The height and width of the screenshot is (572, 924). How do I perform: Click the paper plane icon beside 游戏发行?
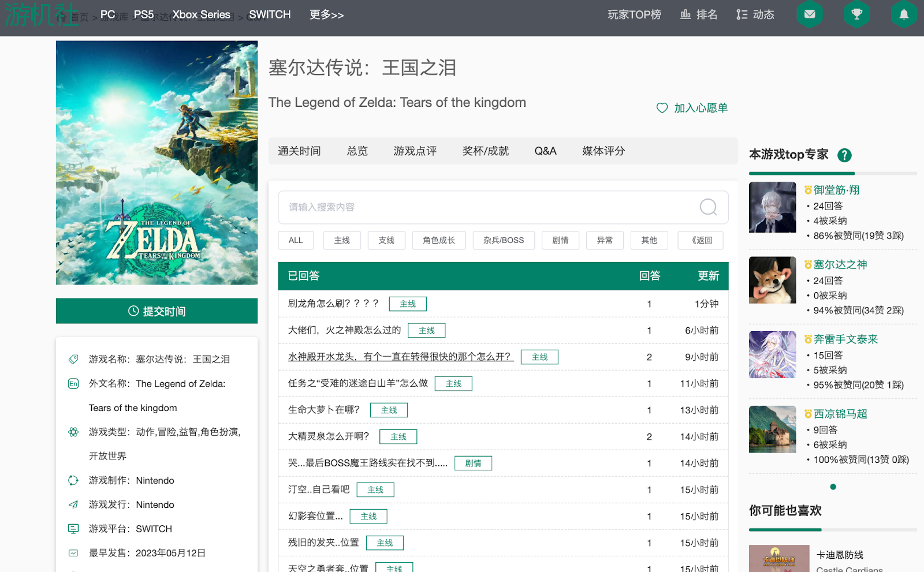pyautogui.click(x=73, y=504)
